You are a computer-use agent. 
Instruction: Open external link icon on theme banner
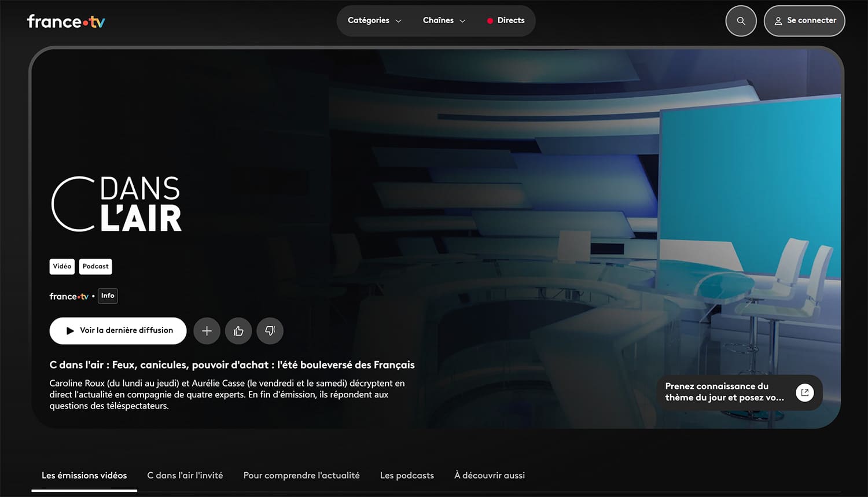coord(804,392)
